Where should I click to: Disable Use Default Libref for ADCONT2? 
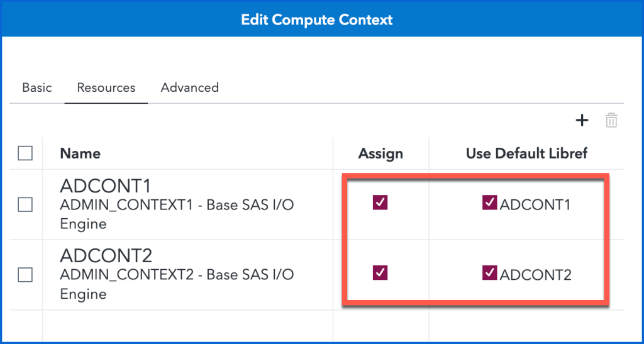click(x=489, y=272)
